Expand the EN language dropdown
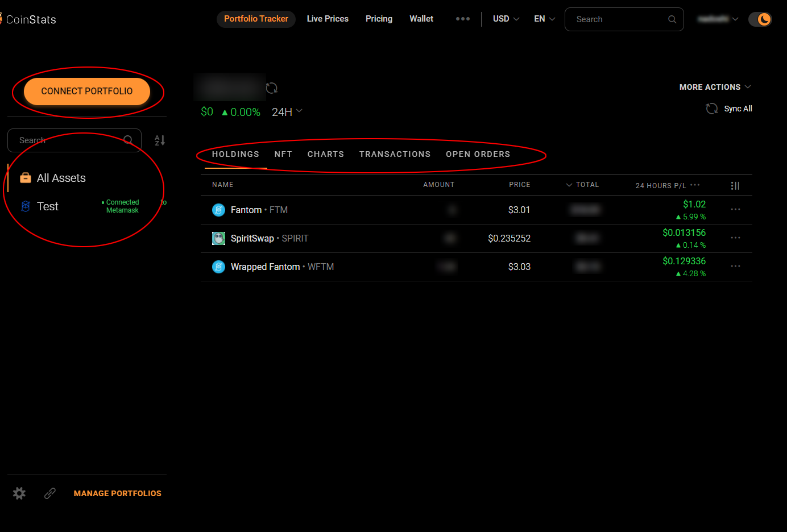This screenshot has height=532, width=787. click(545, 19)
